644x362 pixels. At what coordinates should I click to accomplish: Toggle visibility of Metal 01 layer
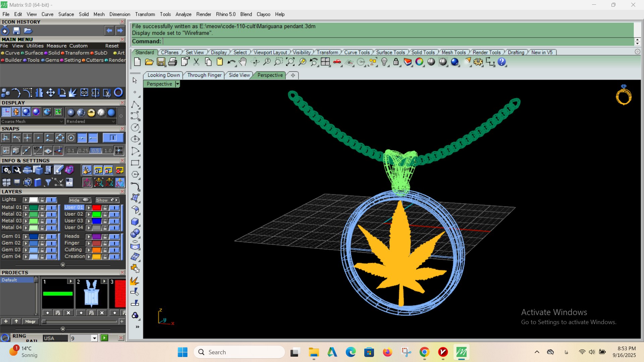pyautogui.click(x=51, y=207)
